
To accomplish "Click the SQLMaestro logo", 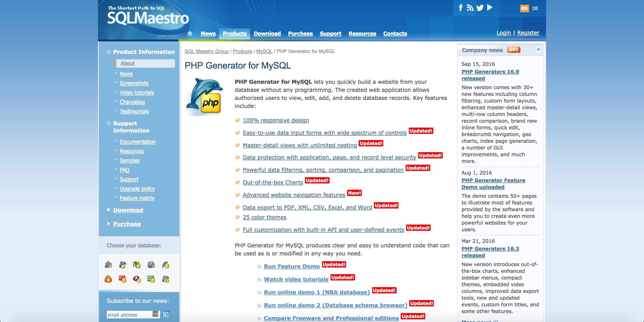I will click(148, 15).
